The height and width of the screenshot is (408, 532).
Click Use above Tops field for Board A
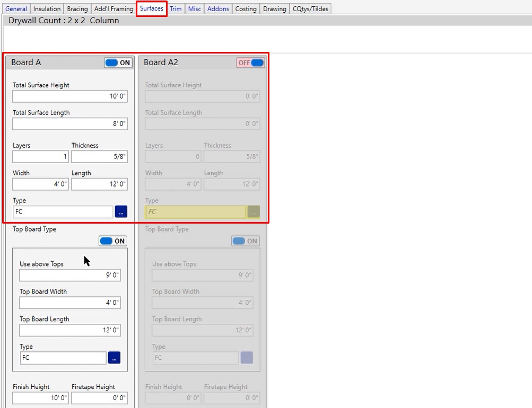(69, 275)
